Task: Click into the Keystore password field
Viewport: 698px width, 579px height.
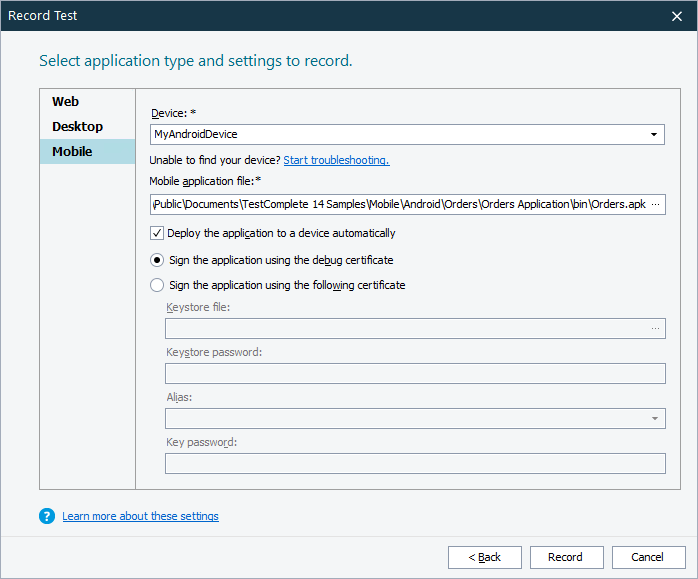Action: [x=415, y=374]
